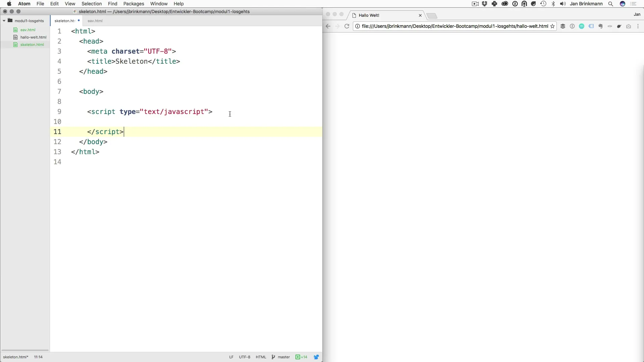This screenshot has width=644, height=362.
Task: Click the teal m extension icon
Action: pos(582,26)
